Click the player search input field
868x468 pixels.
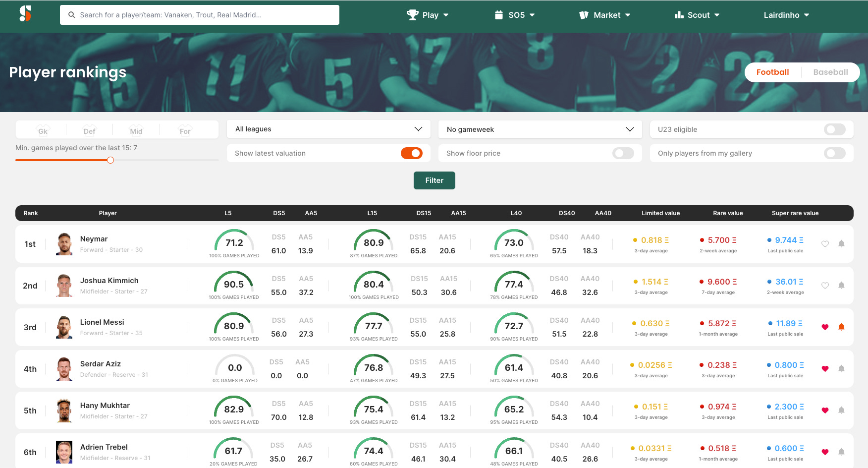click(200, 15)
